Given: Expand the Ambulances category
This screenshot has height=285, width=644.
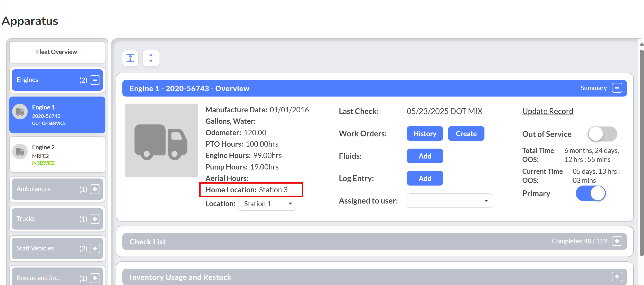Looking at the screenshot, I should [x=95, y=189].
